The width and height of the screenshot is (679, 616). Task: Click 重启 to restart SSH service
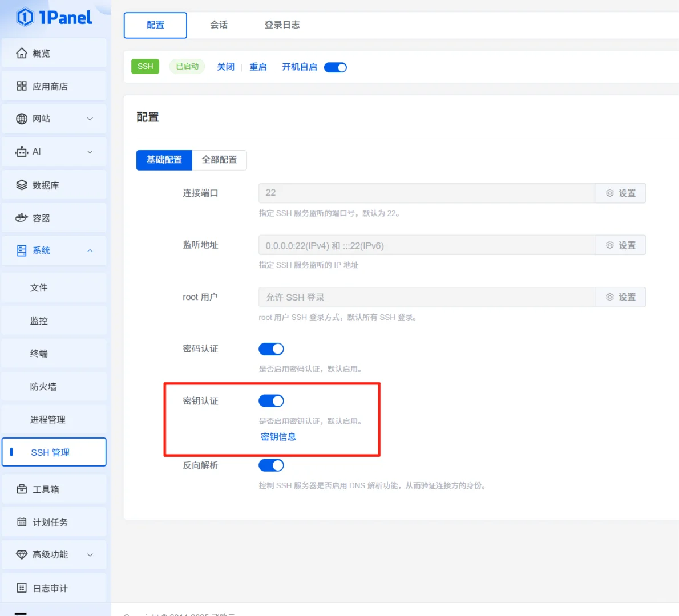258,67
